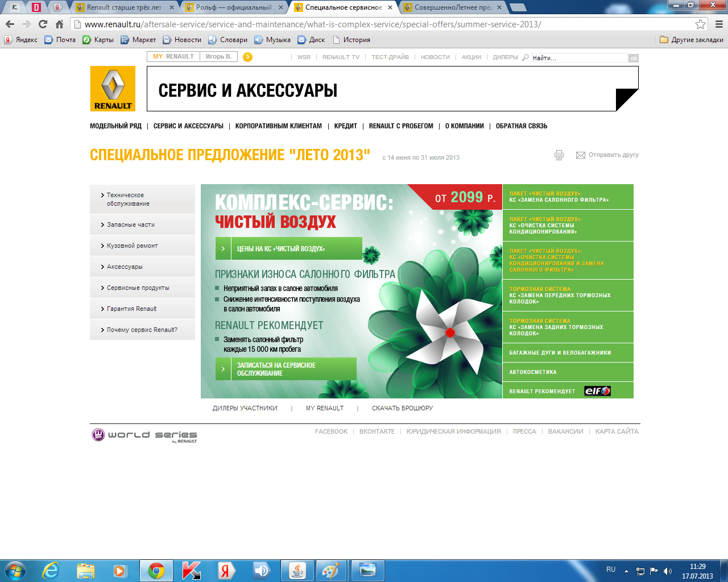Open the pinned tab with red D icon
Image resolution: width=728 pixels, height=582 pixels.
click(36, 7)
